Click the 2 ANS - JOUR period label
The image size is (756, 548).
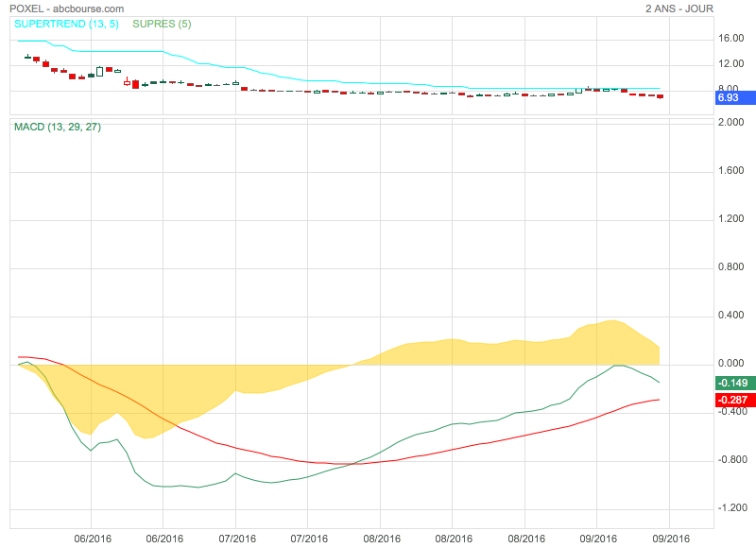tap(679, 9)
